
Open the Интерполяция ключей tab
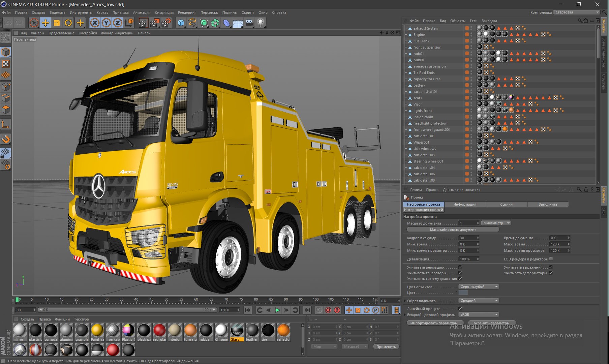[424, 210]
